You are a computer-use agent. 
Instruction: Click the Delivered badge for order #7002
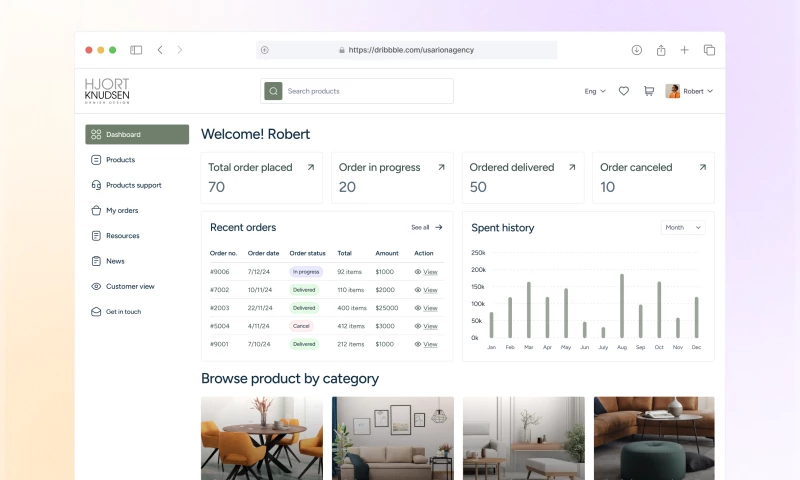pyautogui.click(x=304, y=290)
